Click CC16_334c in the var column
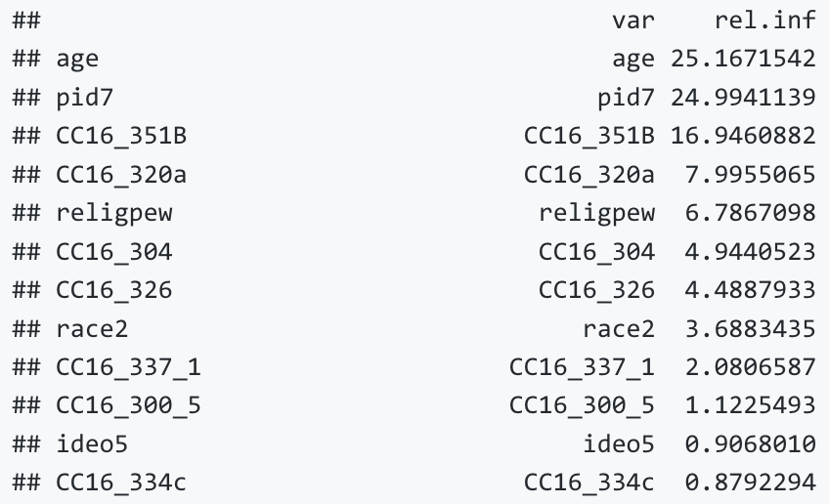The height and width of the screenshot is (504, 829). point(589,483)
